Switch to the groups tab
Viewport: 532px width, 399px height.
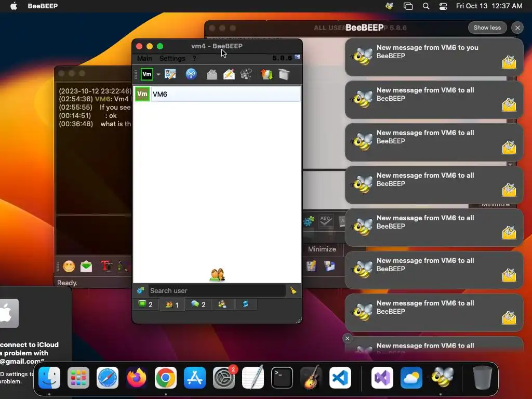222,304
